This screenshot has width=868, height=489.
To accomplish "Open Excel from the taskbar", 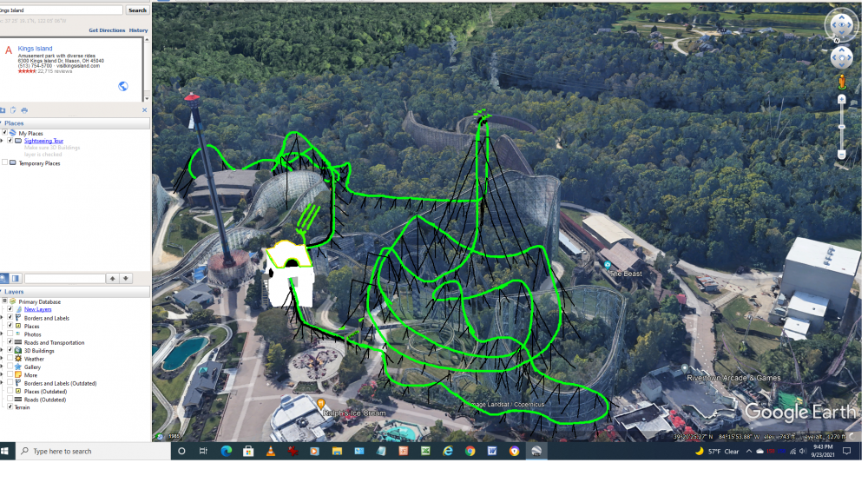I will [x=425, y=451].
